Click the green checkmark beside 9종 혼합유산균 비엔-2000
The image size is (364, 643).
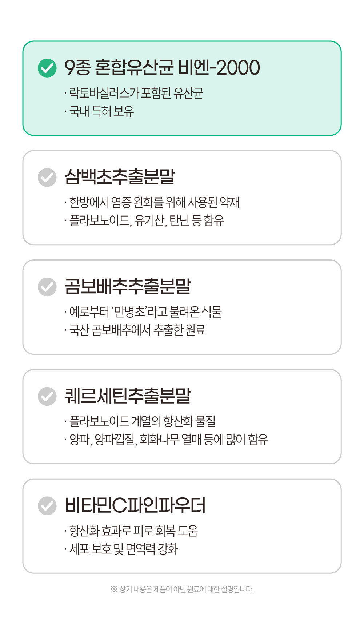click(47, 68)
